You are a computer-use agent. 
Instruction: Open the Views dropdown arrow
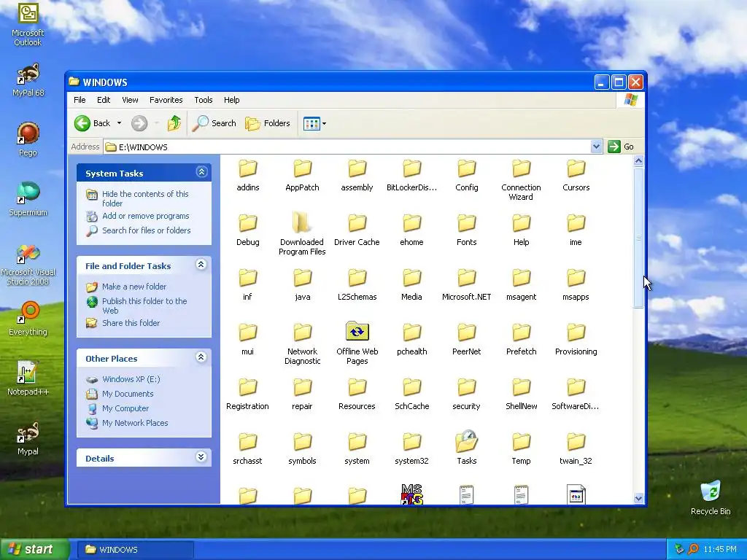325,124
